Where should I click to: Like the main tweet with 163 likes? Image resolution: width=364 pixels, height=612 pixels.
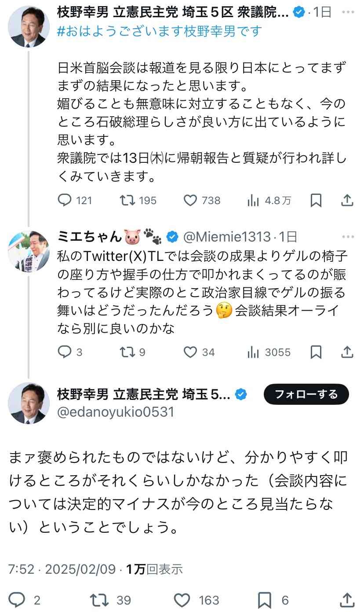182,600
